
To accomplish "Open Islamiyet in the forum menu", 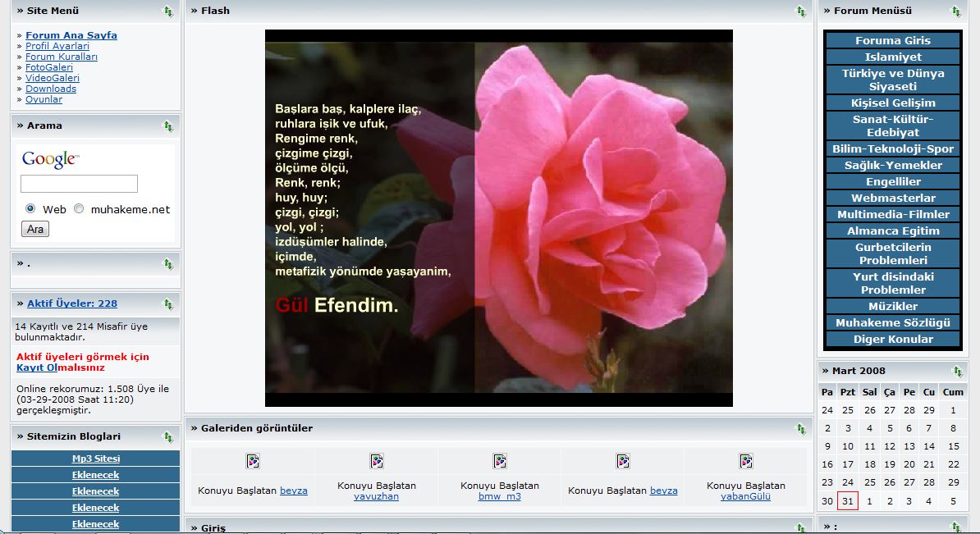I will [x=893, y=57].
